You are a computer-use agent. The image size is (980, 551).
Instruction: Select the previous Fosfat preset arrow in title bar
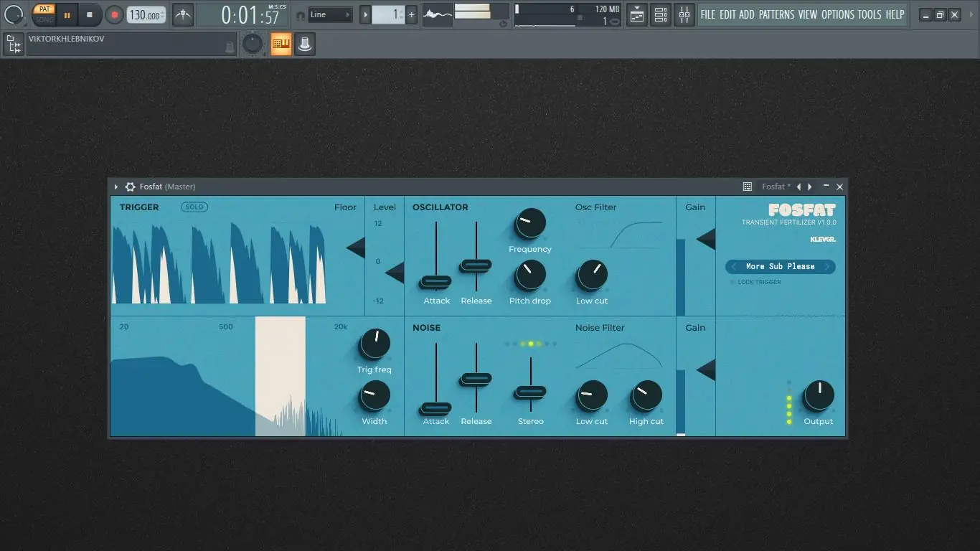point(798,187)
